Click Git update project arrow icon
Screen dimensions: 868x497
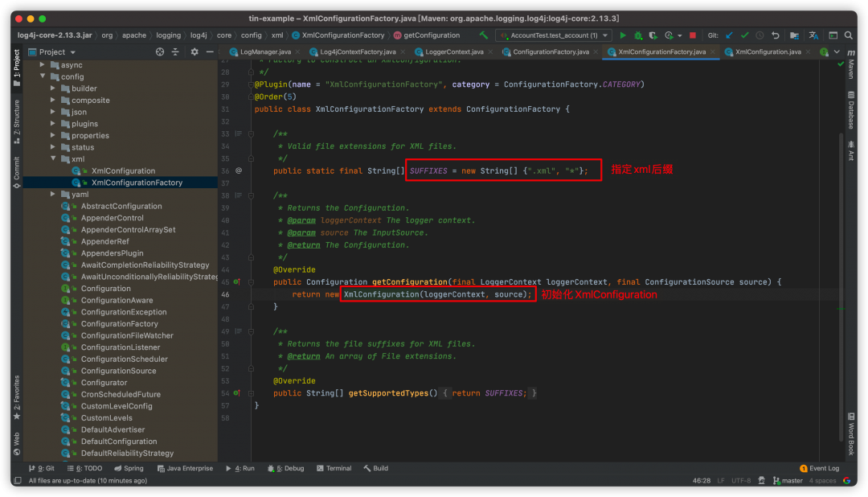[x=729, y=35]
